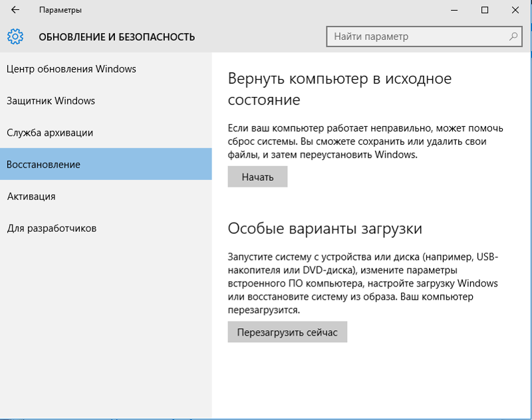
Task: Open "Для разработчиков" section
Action: (x=106, y=228)
